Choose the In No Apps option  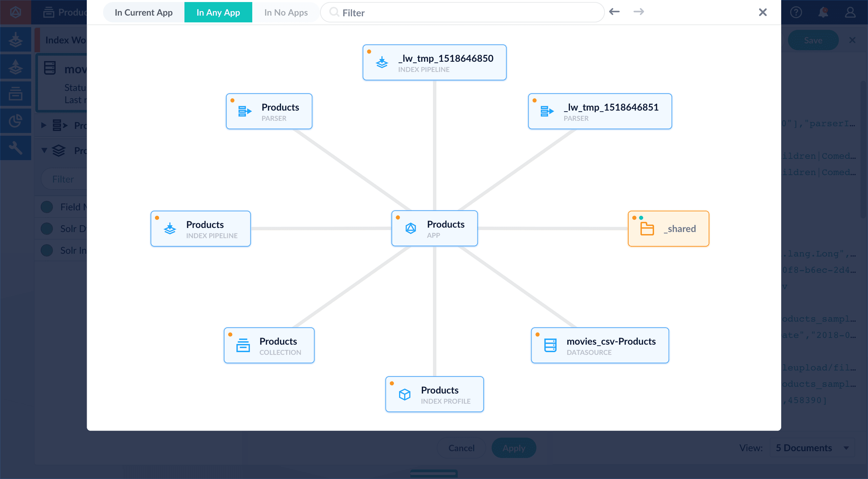[286, 13]
